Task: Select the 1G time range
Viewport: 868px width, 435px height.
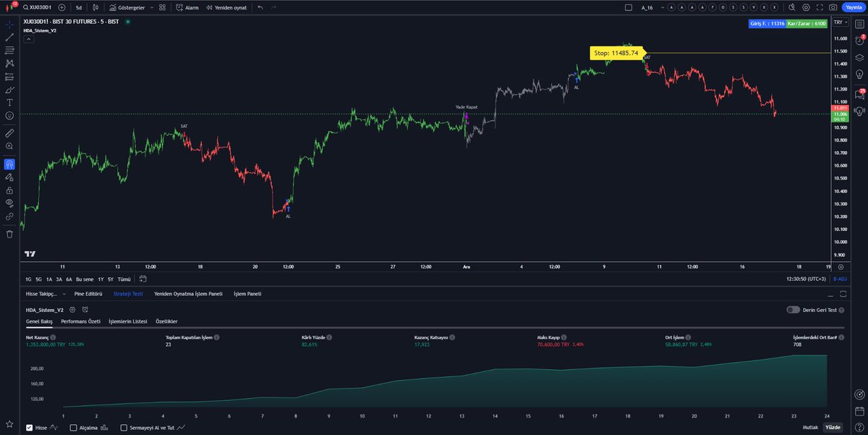Action: [28, 279]
